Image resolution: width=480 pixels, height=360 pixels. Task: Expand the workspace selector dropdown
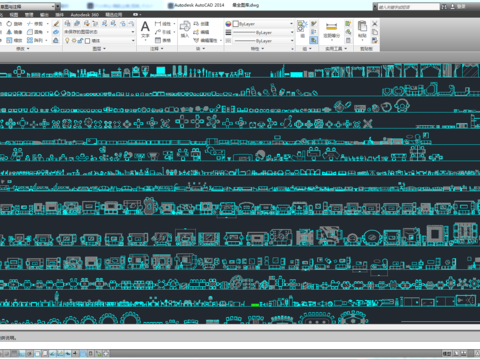click(28, 6)
